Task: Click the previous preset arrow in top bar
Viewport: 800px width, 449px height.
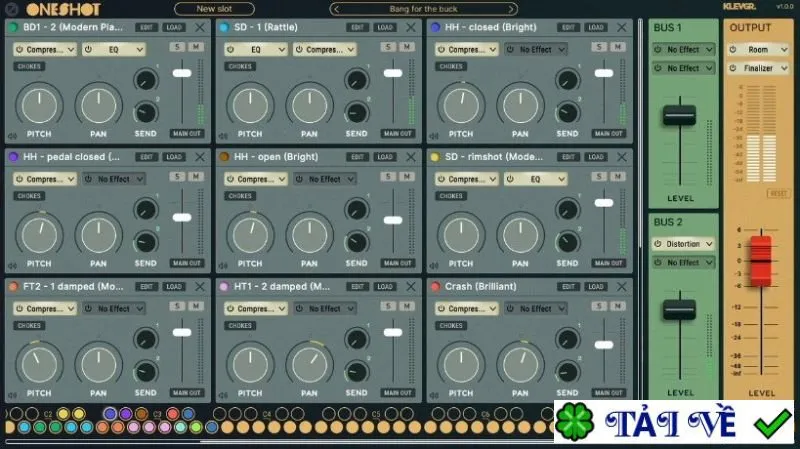Action: click(x=336, y=9)
